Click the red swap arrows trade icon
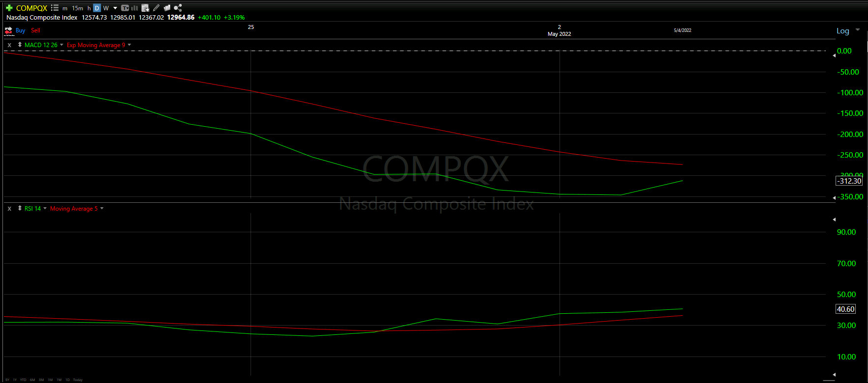The width and height of the screenshot is (868, 383). pos(8,30)
